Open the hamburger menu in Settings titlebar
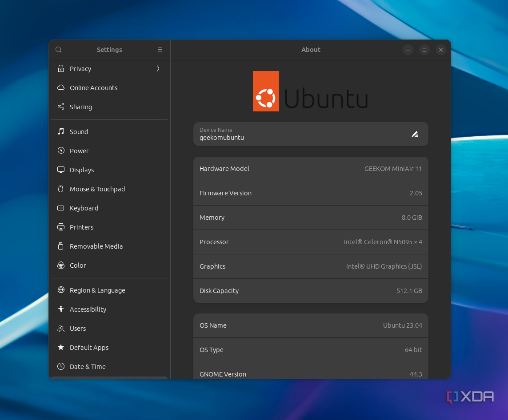Screen dimensions: 508x420 160,50
